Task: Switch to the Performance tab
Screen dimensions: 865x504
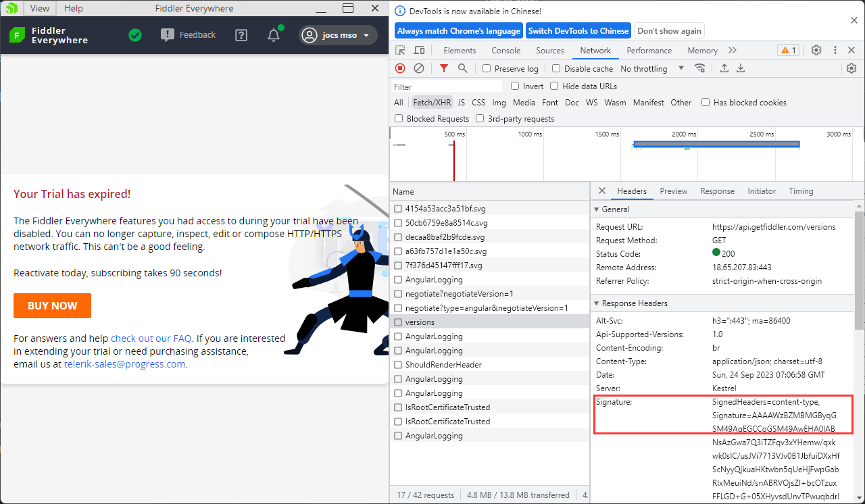Action: coord(649,51)
